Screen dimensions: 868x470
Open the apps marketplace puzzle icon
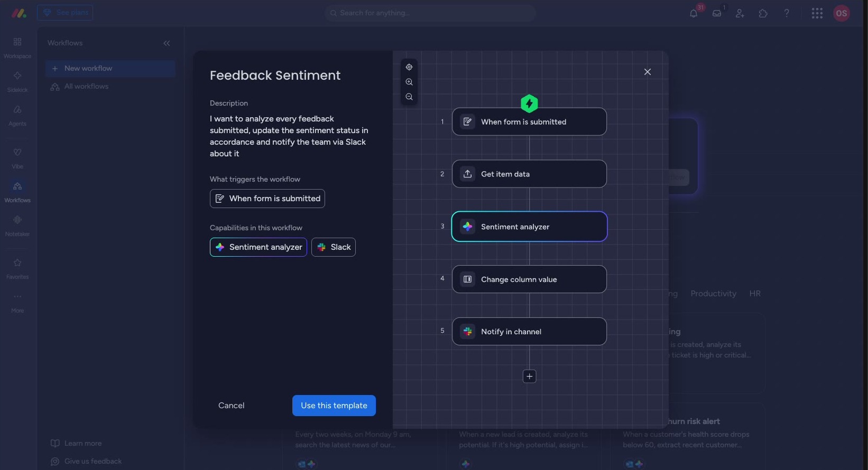(763, 13)
